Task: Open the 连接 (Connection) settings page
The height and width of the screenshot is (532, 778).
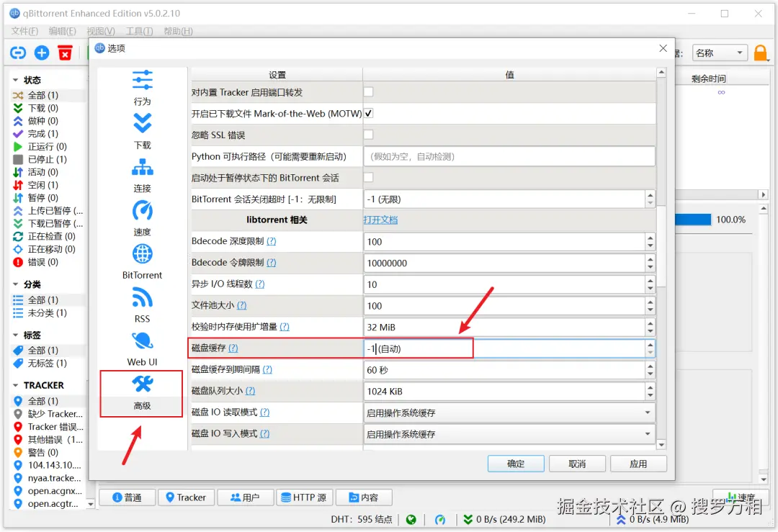Action: click(x=142, y=175)
